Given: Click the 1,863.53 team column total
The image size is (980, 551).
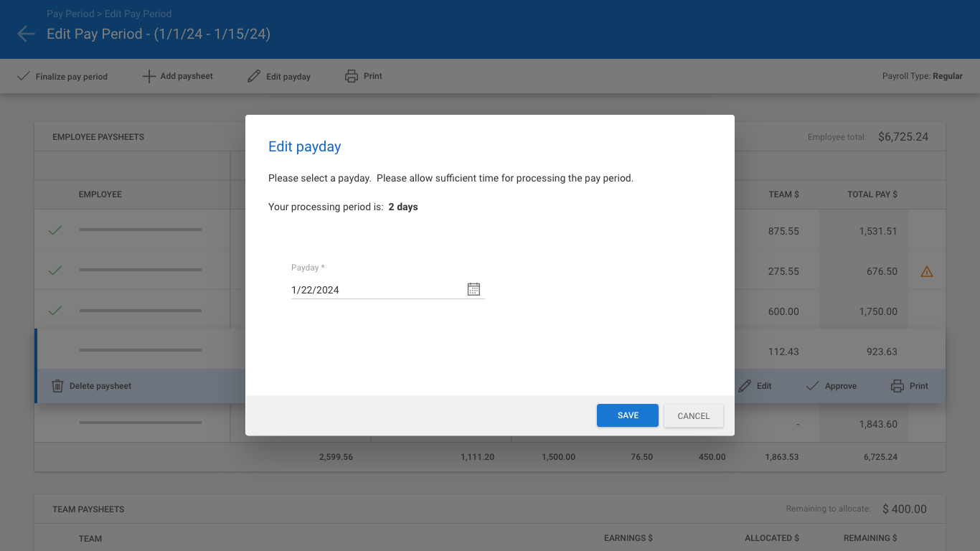Looking at the screenshot, I should click(782, 457).
